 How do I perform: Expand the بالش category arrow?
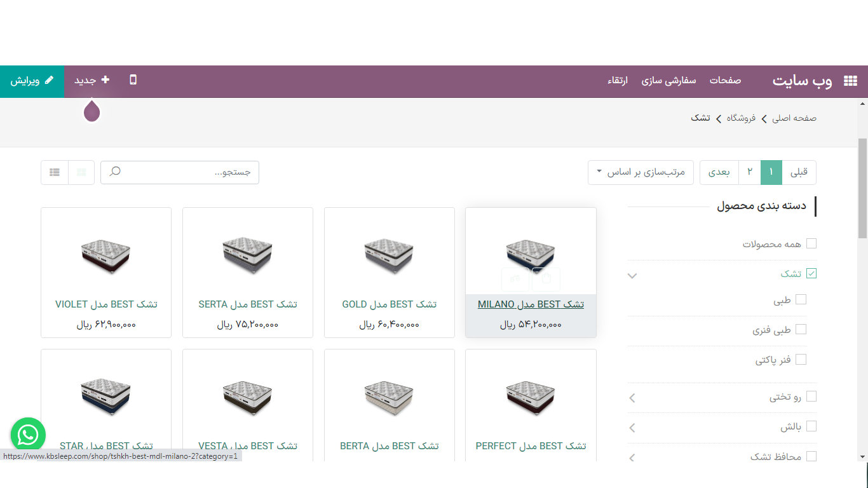[632, 428]
